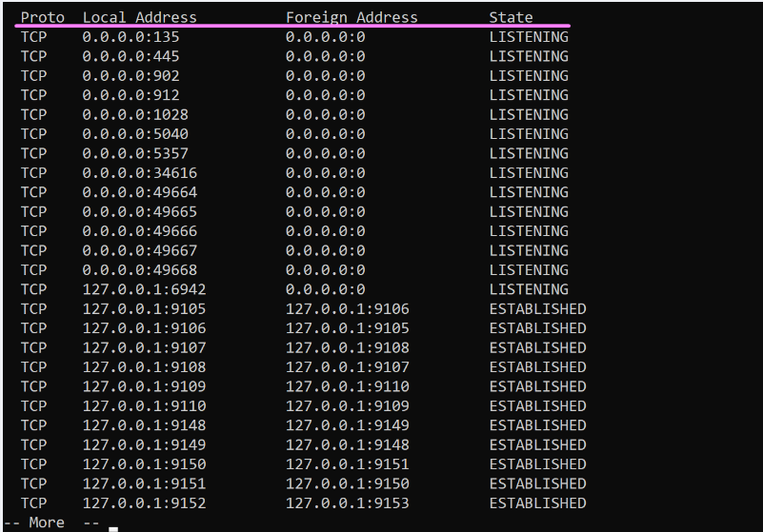Select local address 0.0.0.0:49666

tap(140, 231)
